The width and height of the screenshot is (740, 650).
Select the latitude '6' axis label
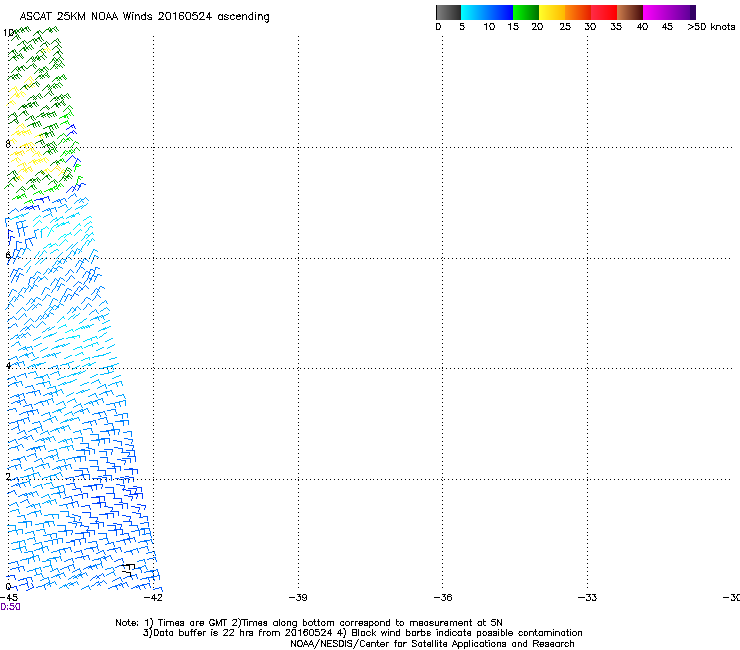8,255
